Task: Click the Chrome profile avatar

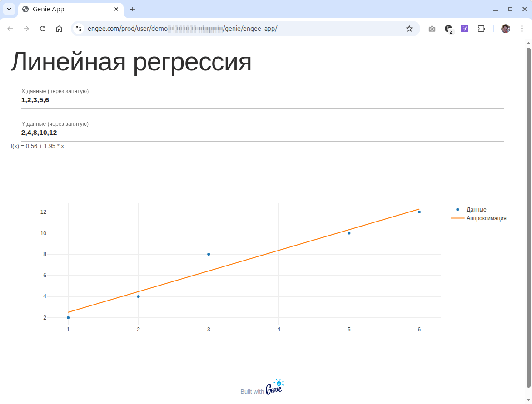Action: coord(505,28)
